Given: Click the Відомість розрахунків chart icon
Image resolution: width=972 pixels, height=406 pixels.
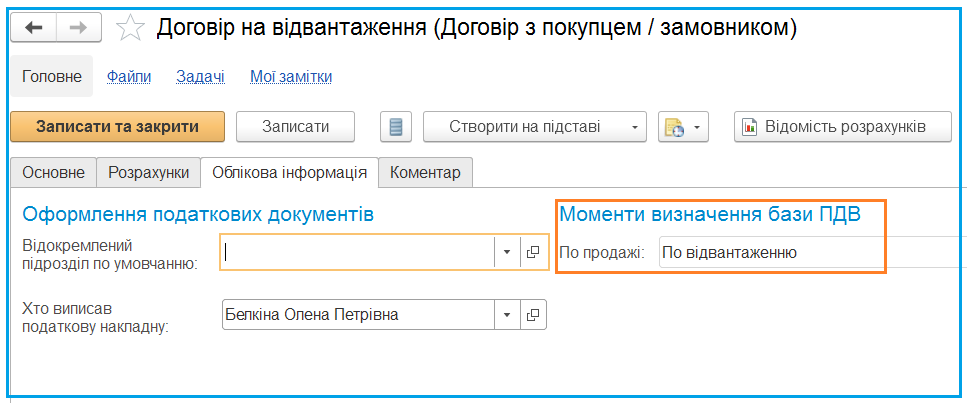Looking at the screenshot, I should [x=751, y=127].
